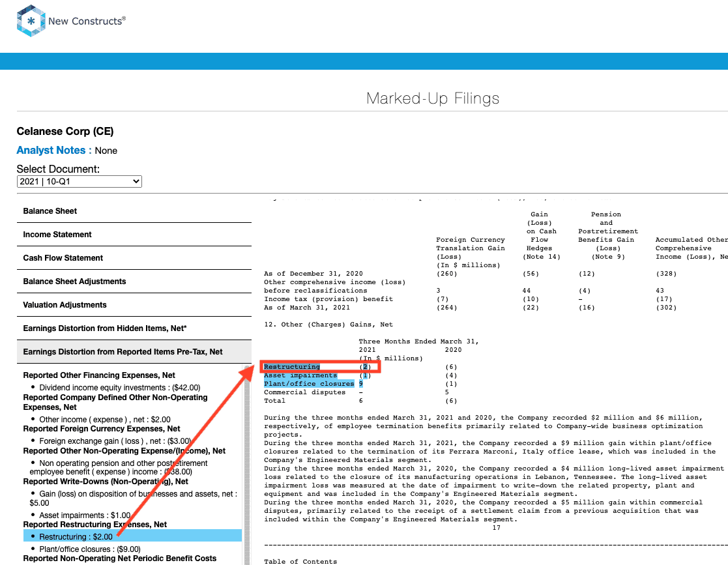This screenshot has width=728, height=565.
Task: Select Gain (loss) on disposition of businesses item
Action: [x=133, y=498]
